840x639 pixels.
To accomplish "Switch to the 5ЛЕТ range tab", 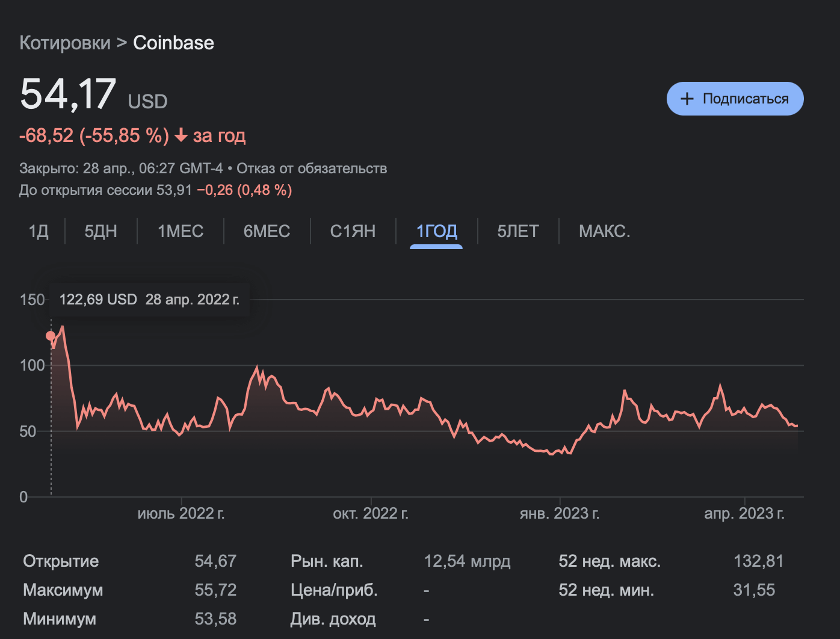I will coord(517,231).
